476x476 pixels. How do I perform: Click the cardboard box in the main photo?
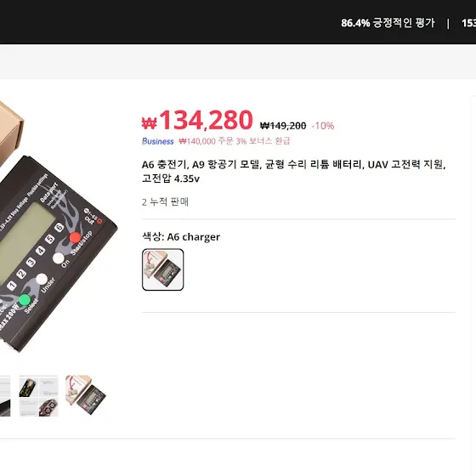(x=9, y=133)
